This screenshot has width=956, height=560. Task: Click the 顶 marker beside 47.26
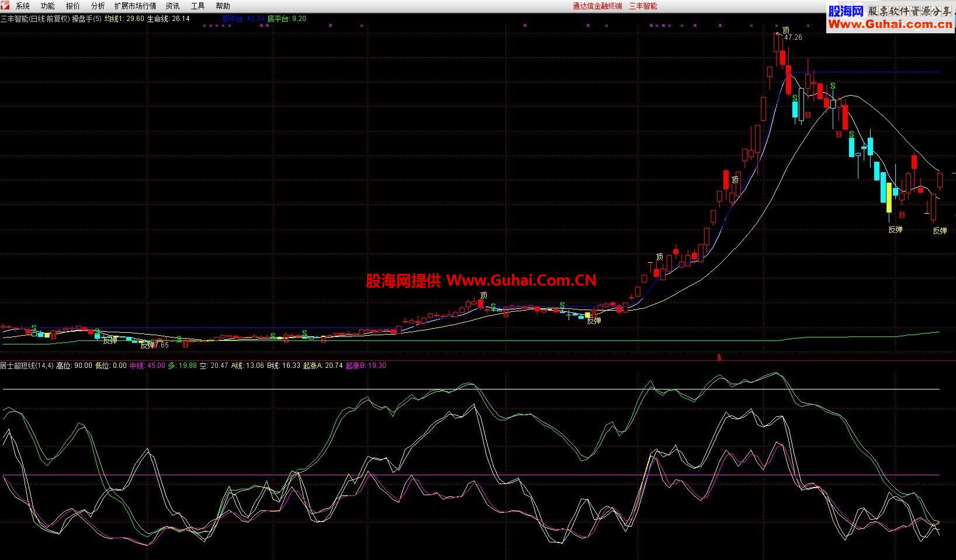coord(785,30)
